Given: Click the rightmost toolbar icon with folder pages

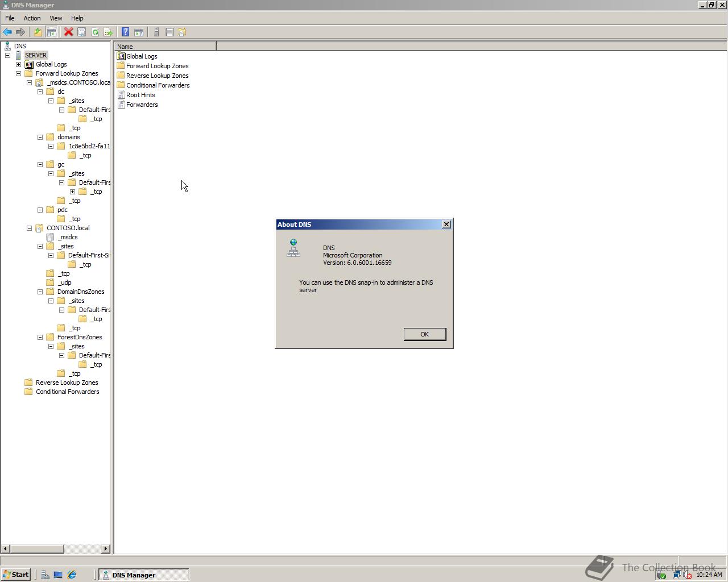Looking at the screenshot, I should 183,32.
